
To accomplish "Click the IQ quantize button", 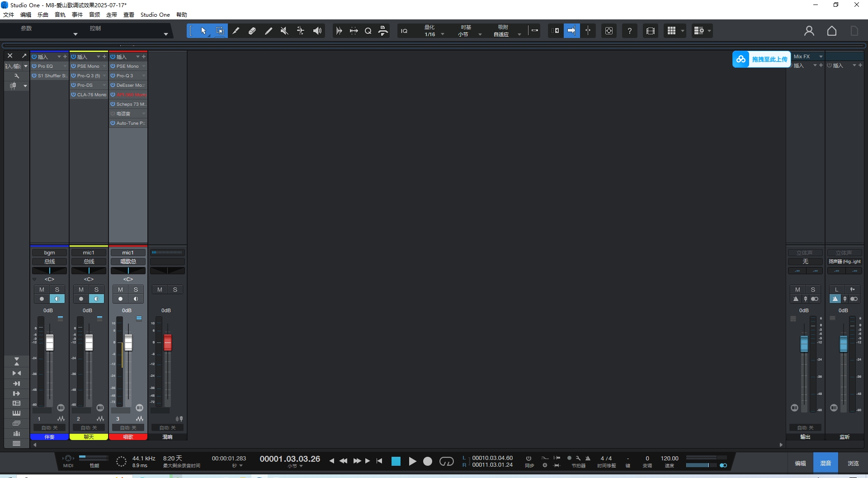I will pos(404,31).
